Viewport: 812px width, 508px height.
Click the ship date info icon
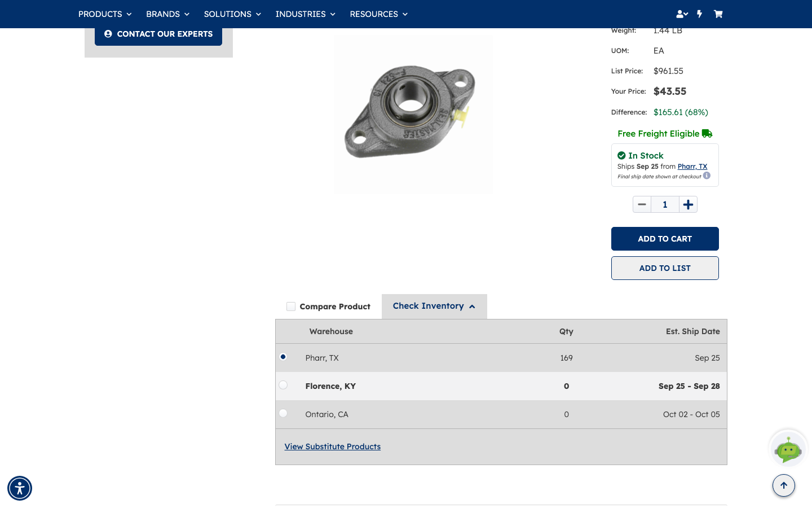707,176
